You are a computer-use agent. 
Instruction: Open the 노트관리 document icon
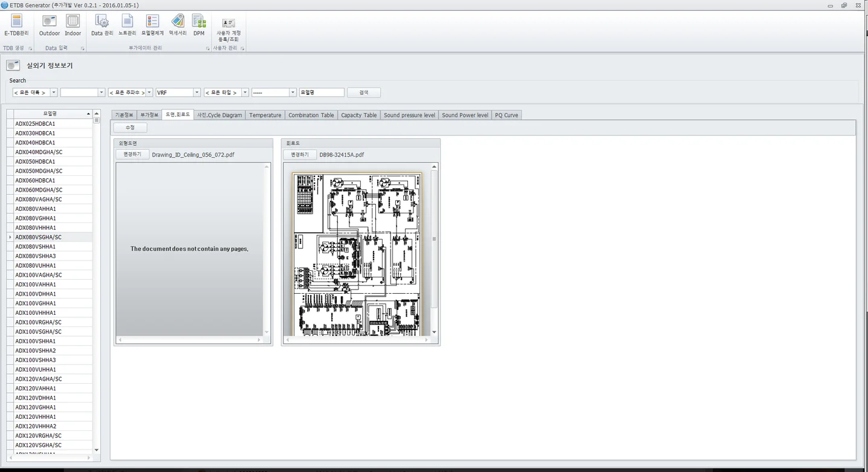pos(127,25)
